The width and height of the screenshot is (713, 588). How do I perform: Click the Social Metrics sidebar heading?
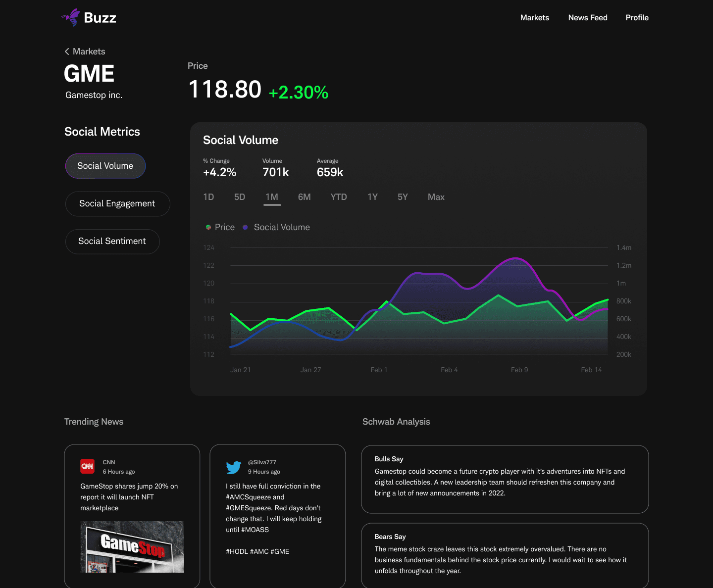[102, 132]
